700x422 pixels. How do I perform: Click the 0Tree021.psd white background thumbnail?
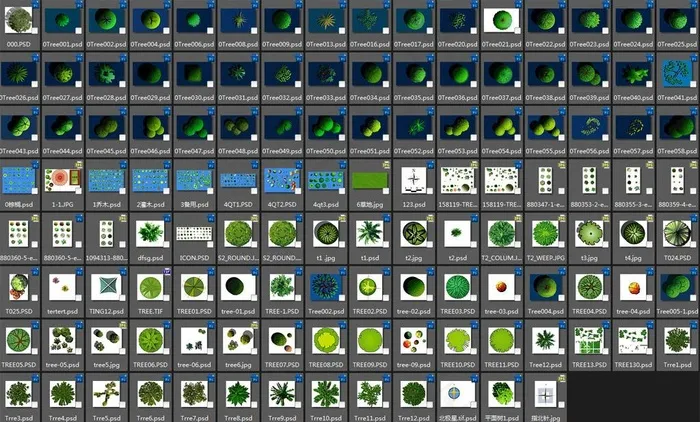click(502, 21)
